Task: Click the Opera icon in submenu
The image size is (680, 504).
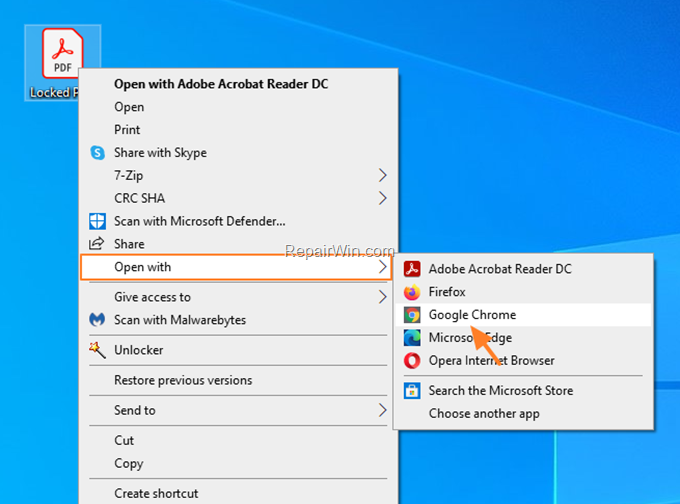Action: pos(412,360)
